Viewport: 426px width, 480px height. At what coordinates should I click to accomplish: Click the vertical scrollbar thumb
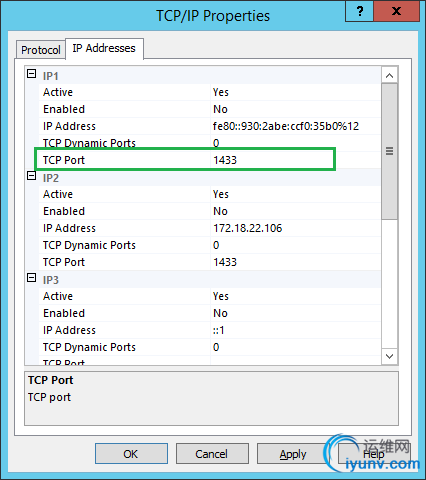pyautogui.click(x=389, y=151)
